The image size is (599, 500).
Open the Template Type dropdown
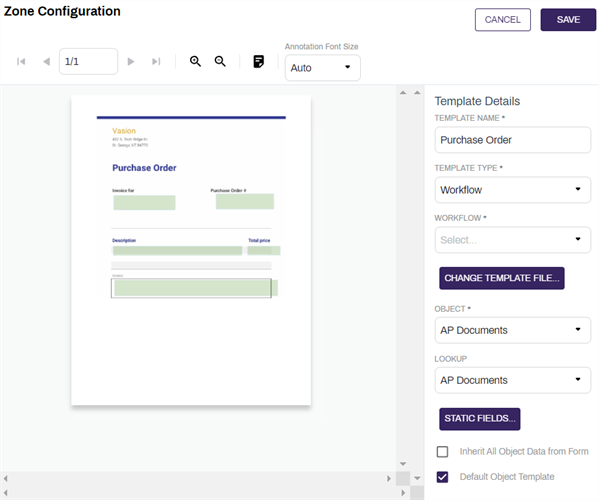(512, 190)
